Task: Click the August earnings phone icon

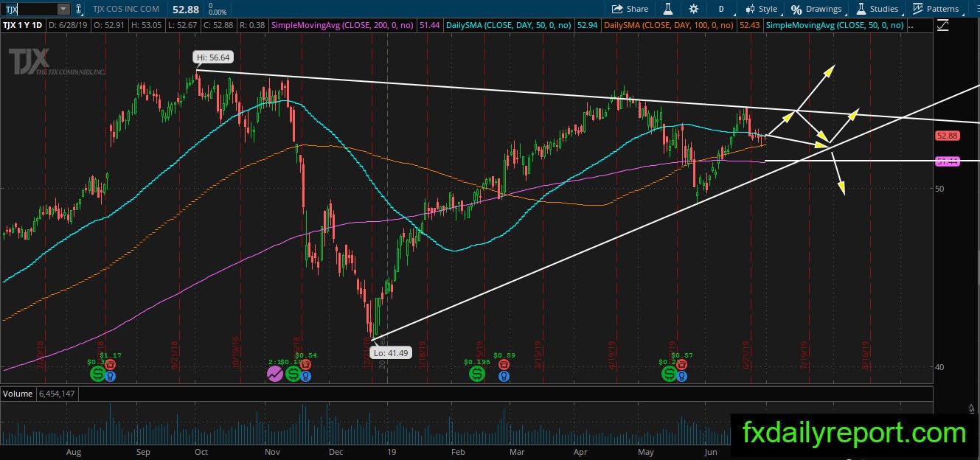Action: click(x=110, y=364)
